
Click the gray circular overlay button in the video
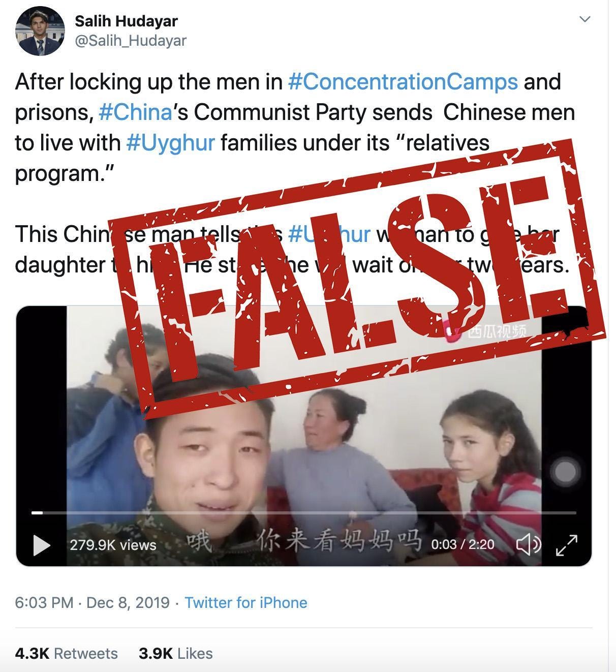tap(564, 471)
